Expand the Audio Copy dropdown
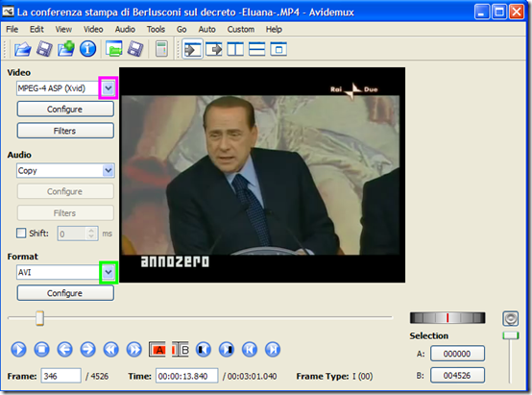Image resolution: width=532 pixels, height=395 pixels. pos(109,170)
